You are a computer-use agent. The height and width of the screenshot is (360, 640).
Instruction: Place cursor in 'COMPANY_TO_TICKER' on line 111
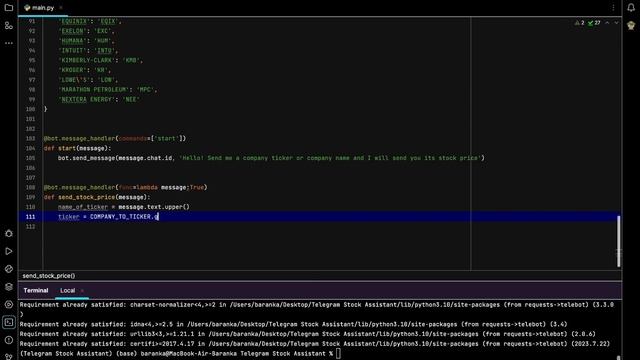click(120, 217)
